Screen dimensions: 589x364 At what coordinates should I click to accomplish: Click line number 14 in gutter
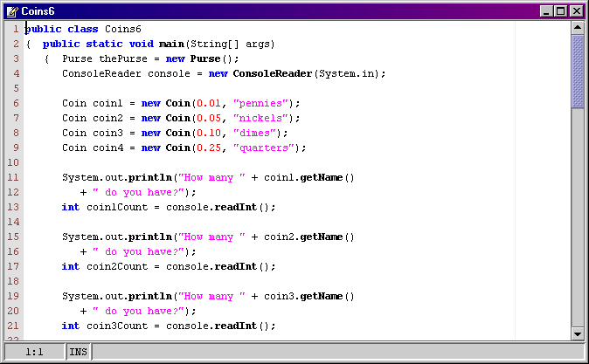point(13,222)
